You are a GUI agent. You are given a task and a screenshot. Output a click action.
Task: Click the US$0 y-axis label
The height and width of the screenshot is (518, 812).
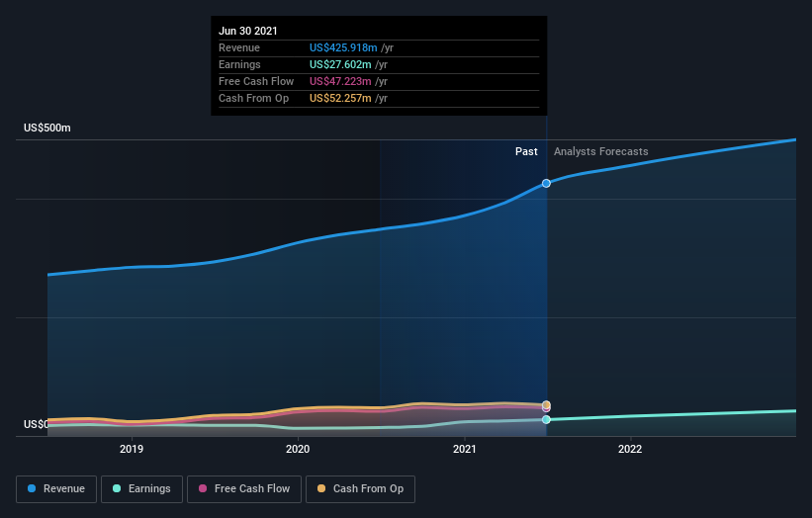(x=36, y=424)
